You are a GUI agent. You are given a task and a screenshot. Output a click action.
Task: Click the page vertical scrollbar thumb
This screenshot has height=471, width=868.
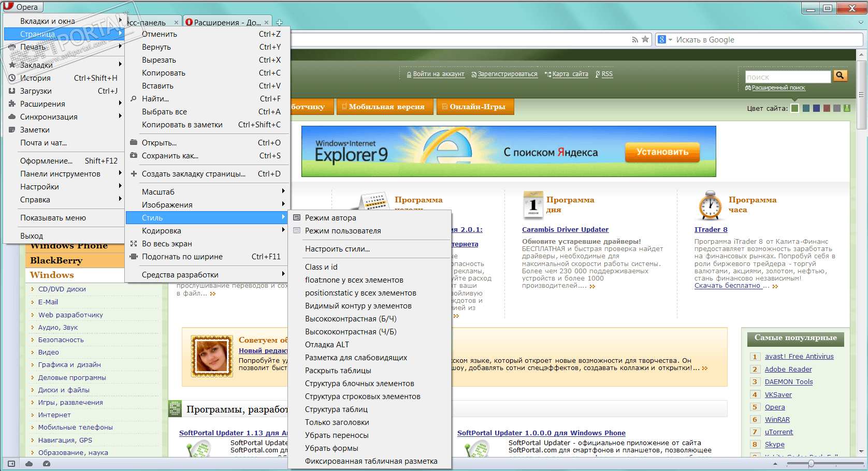click(x=861, y=95)
